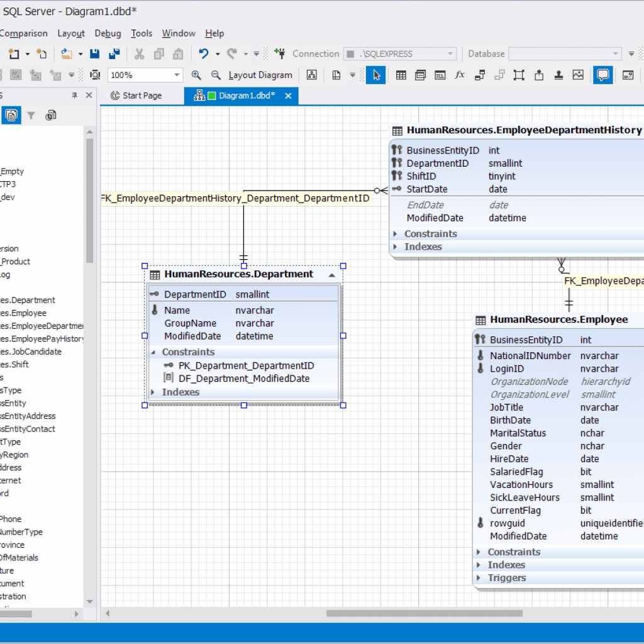Select the pointer selection tool
This screenshot has width=644, height=644.
coord(375,74)
